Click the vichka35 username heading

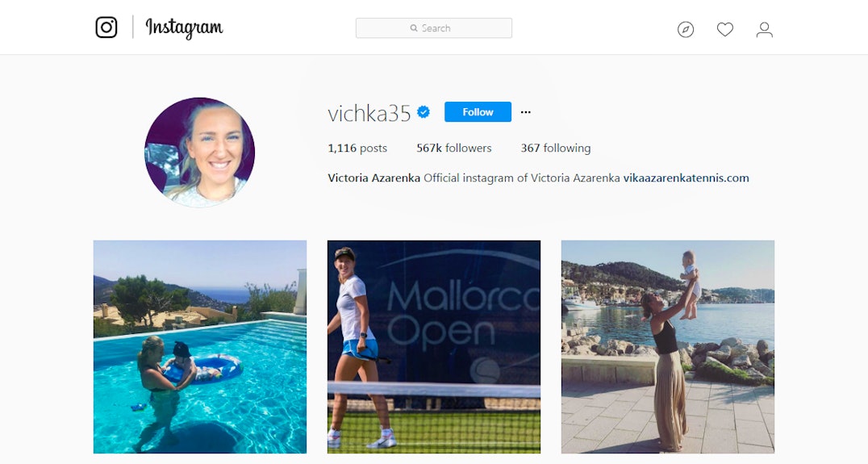[369, 113]
